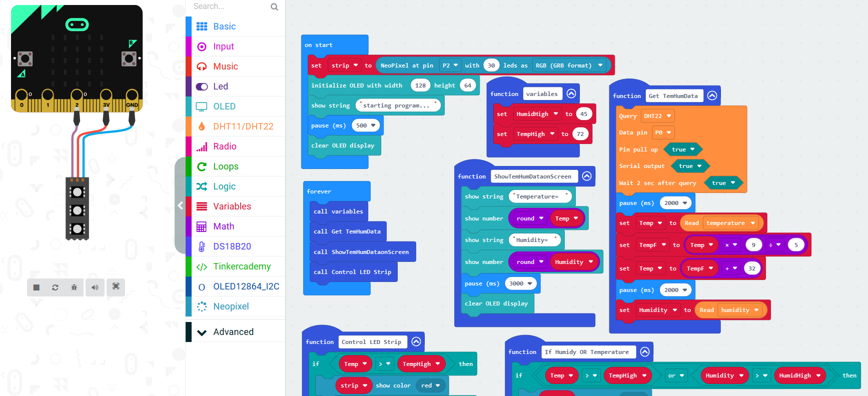Collapse the Get TemHumData function block
868x396 pixels.
(x=712, y=95)
